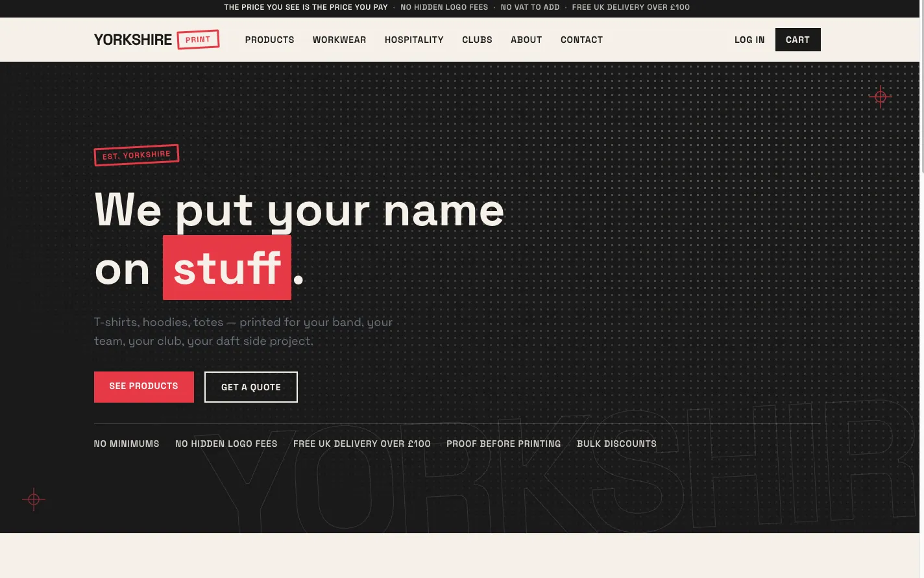Open the Hospitality nav link

pos(414,40)
